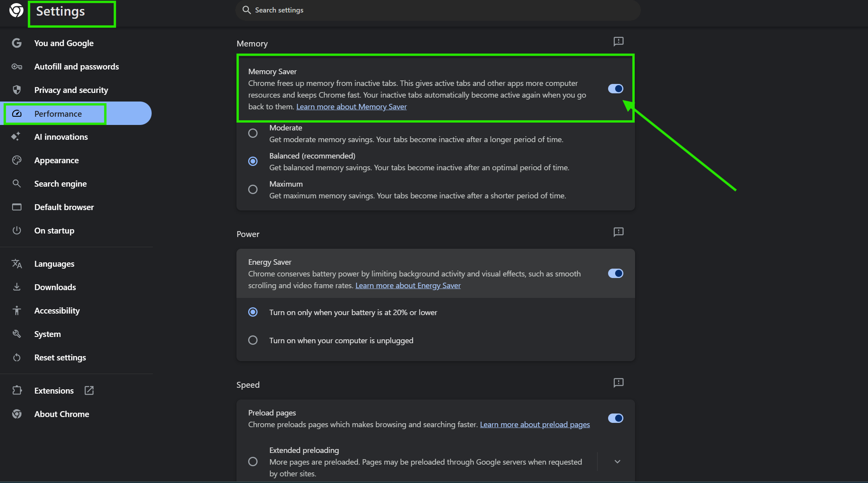Follow the Learn more about Energy Saver link

coord(408,285)
